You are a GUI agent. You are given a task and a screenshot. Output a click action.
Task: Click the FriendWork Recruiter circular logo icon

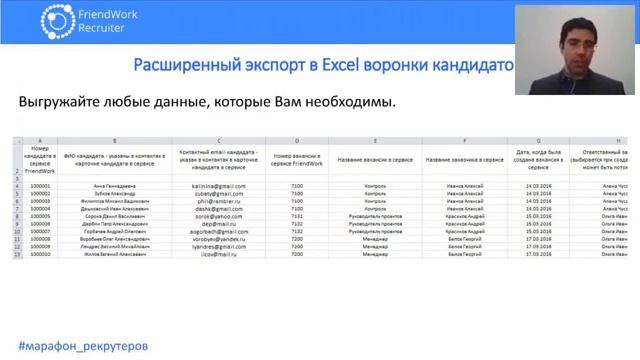pos(58,21)
